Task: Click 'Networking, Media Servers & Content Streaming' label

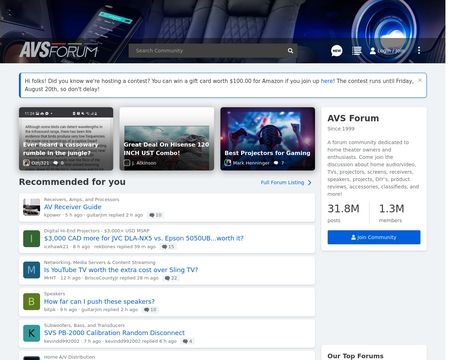Action: point(100,262)
